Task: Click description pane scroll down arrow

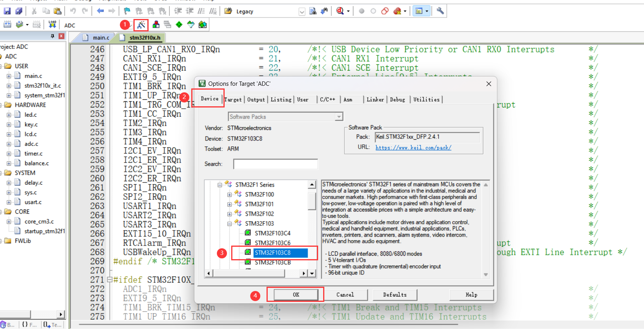Action: [x=486, y=275]
